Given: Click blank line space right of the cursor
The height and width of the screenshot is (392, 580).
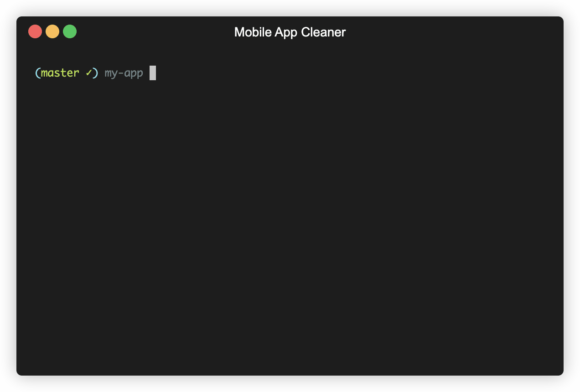Looking at the screenshot, I should (x=356, y=73).
